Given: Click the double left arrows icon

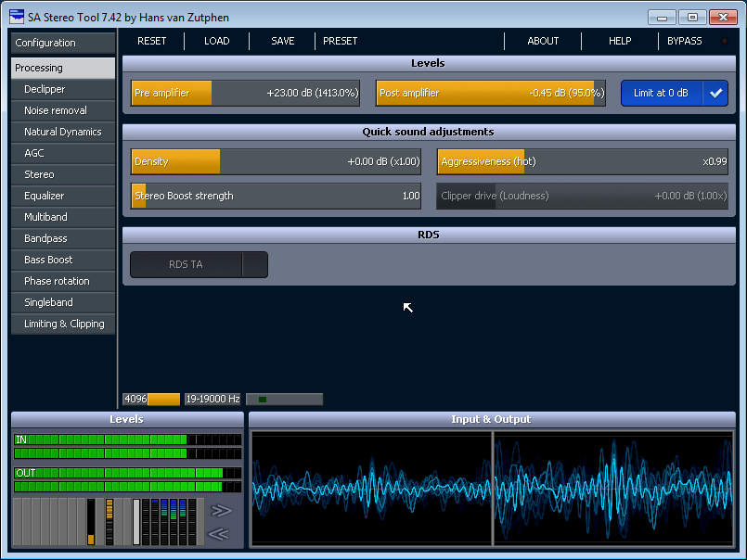Looking at the screenshot, I should tap(219, 534).
